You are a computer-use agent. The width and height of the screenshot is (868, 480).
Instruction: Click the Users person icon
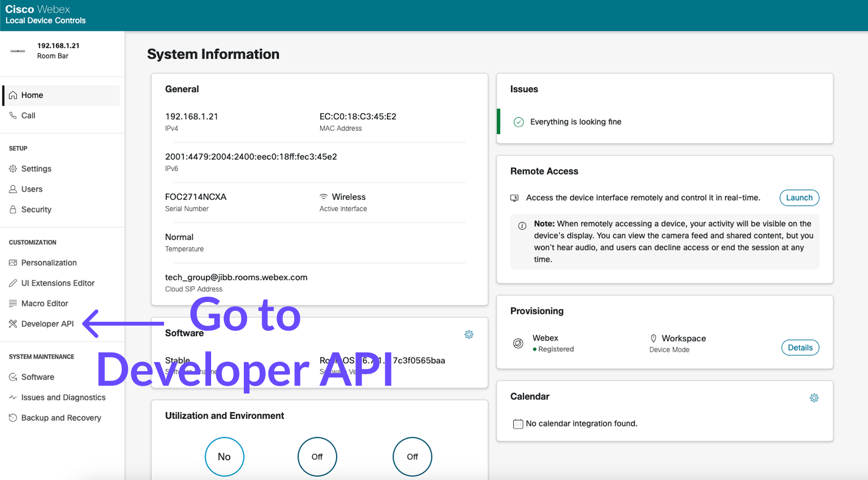(13, 189)
